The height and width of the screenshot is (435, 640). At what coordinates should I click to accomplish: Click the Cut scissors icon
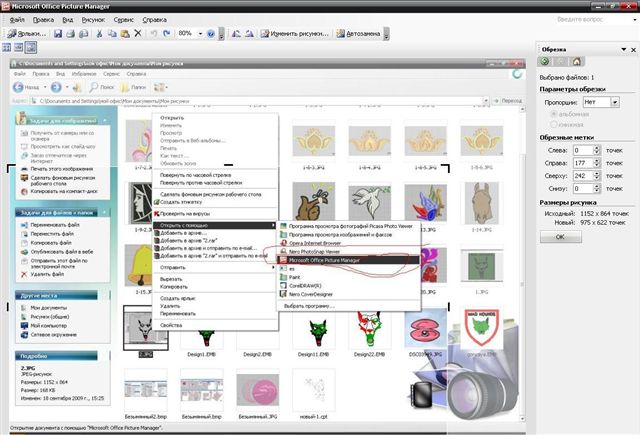96,33
